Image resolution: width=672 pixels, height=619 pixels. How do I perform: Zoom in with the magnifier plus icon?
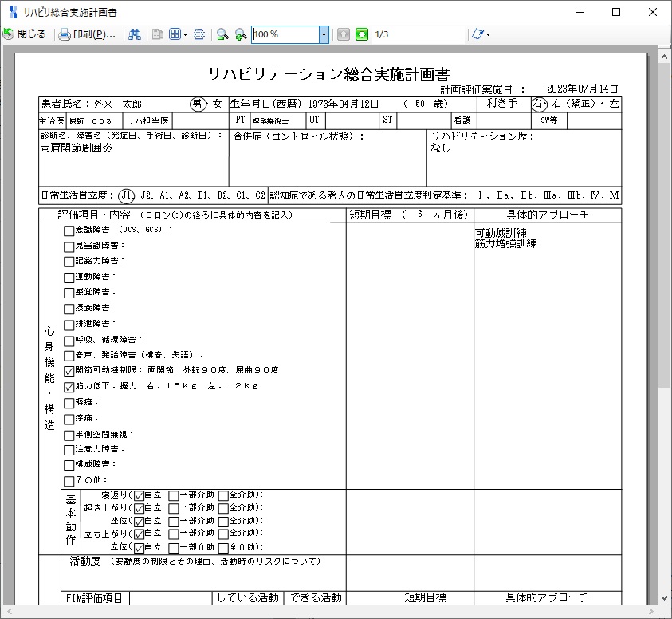coord(239,34)
